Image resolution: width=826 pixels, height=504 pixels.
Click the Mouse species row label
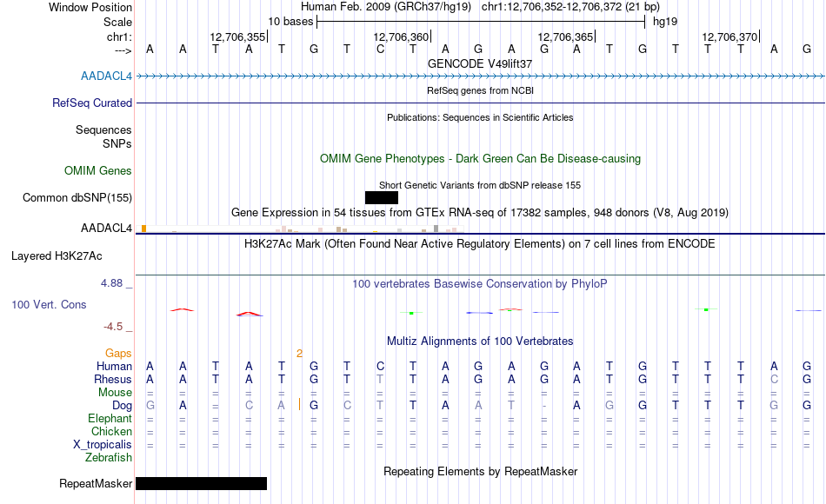(115, 393)
